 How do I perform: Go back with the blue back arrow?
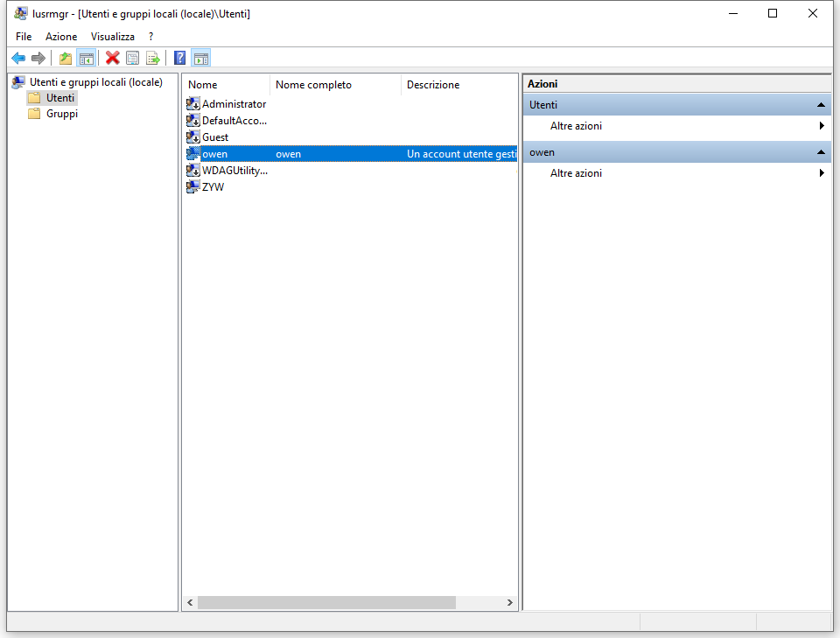click(x=18, y=58)
